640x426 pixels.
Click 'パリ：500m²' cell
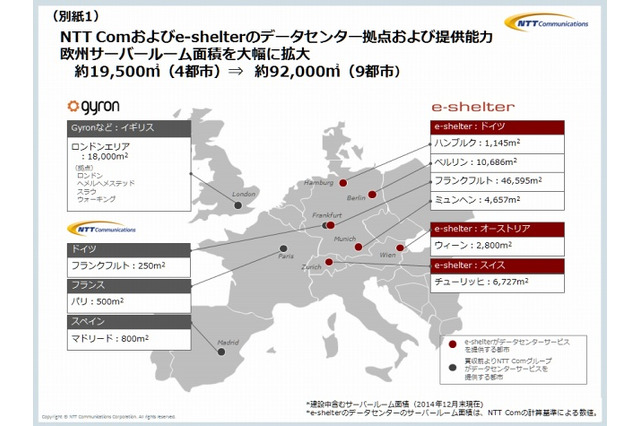point(129,302)
